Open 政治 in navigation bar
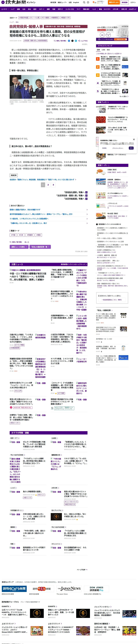 (x=29, y=9)
